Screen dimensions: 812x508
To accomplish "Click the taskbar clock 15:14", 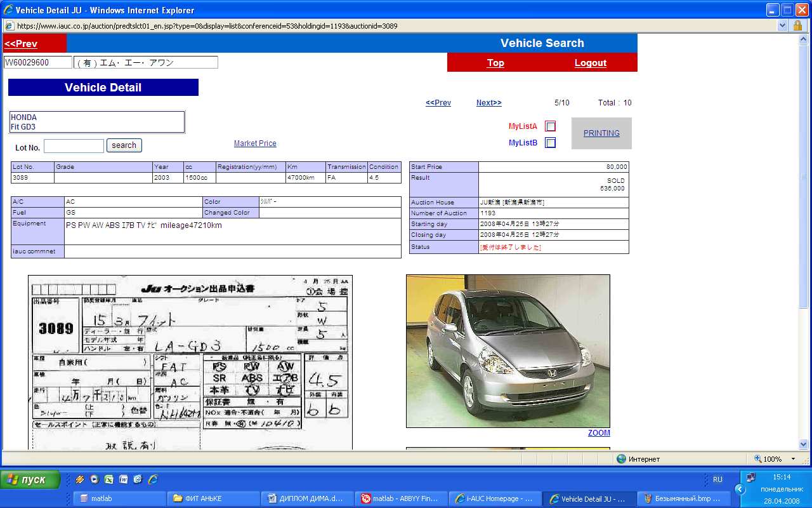I will 782,477.
